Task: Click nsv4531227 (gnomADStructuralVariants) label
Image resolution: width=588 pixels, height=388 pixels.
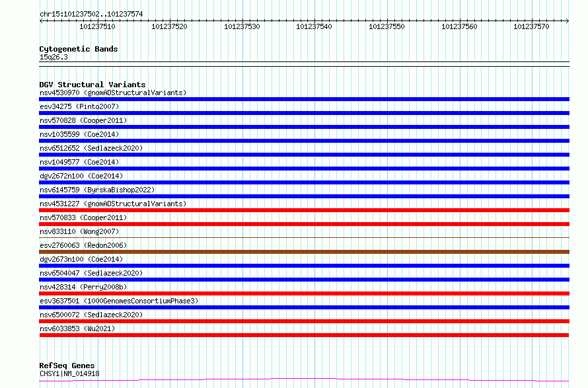Action: (113, 204)
